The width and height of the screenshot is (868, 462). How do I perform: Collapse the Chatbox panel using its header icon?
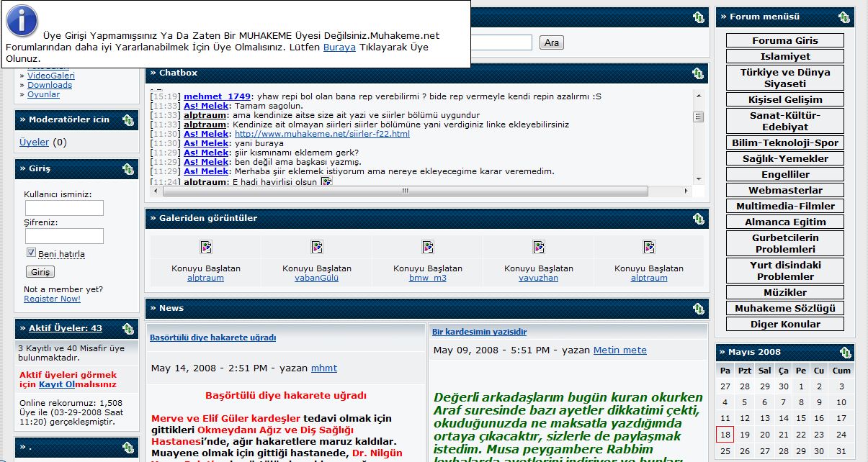coord(698,73)
